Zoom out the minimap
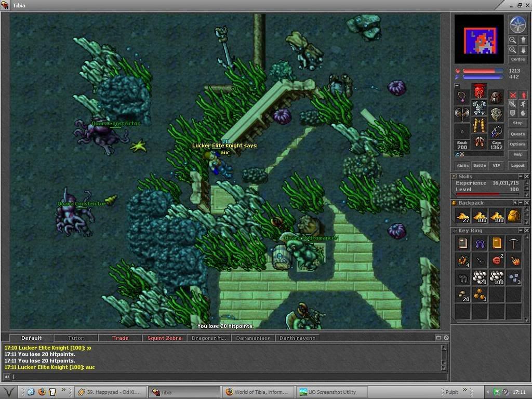The width and height of the screenshot is (532, 399). [512, 40]
